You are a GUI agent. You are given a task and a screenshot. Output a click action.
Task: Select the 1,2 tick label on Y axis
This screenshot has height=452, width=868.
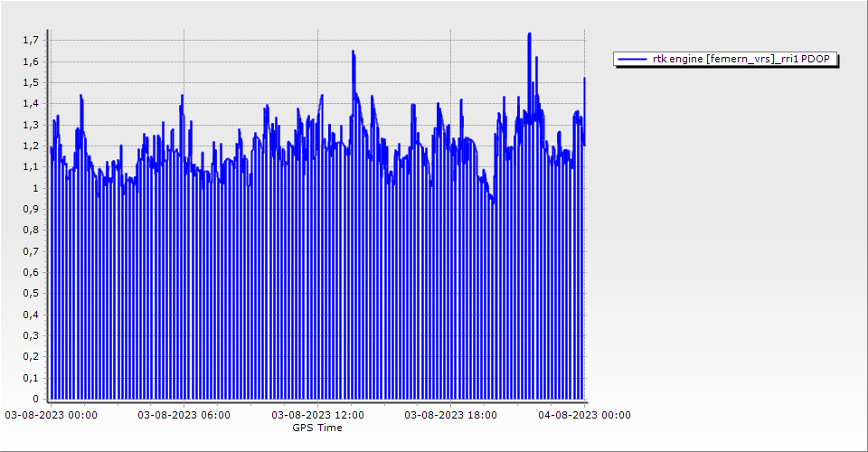tap(31, 146)
